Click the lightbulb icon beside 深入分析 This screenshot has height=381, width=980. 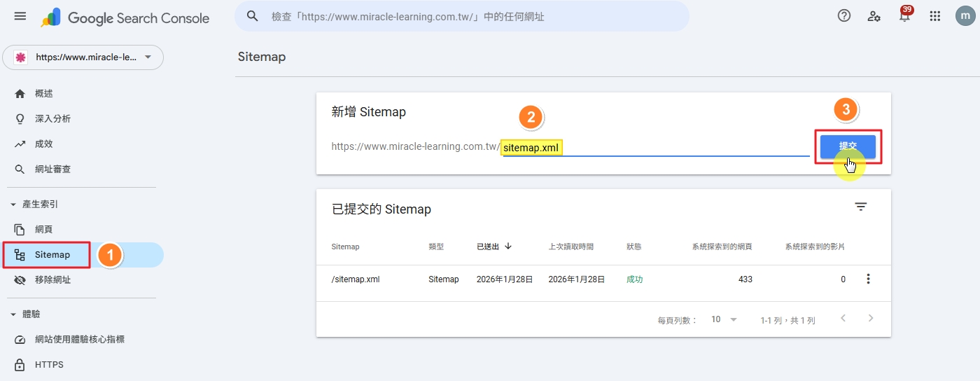tap(20, 119)
